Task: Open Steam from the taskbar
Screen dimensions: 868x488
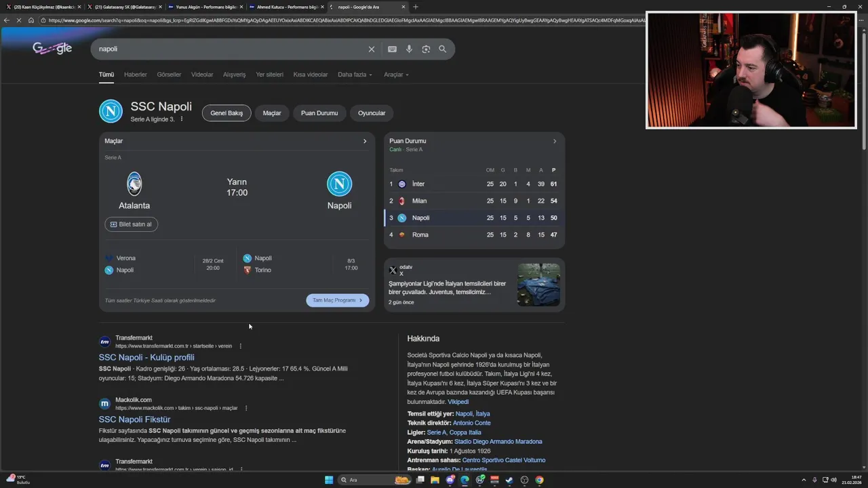Action: (x=509, y=480)
